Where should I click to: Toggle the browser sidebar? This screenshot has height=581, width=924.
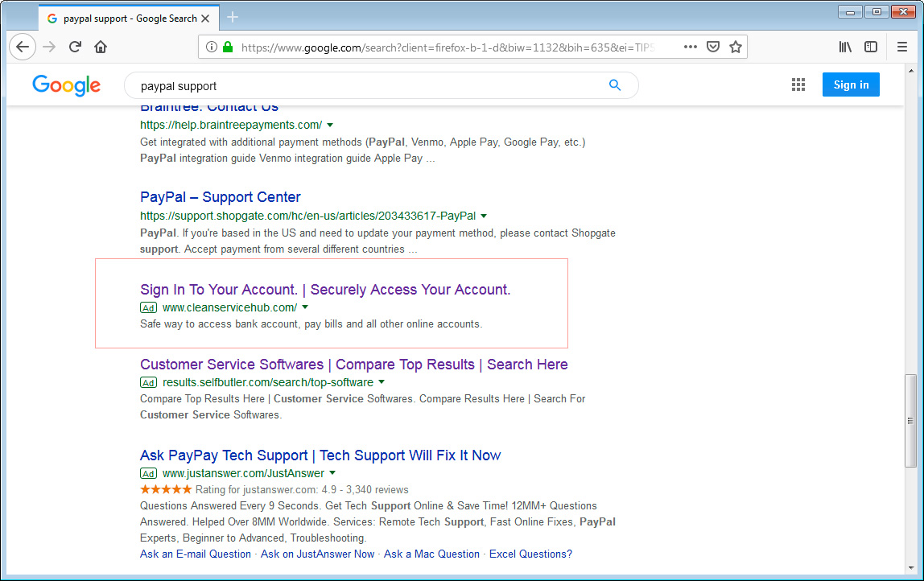pyautogui.click(x=871, y=47)
